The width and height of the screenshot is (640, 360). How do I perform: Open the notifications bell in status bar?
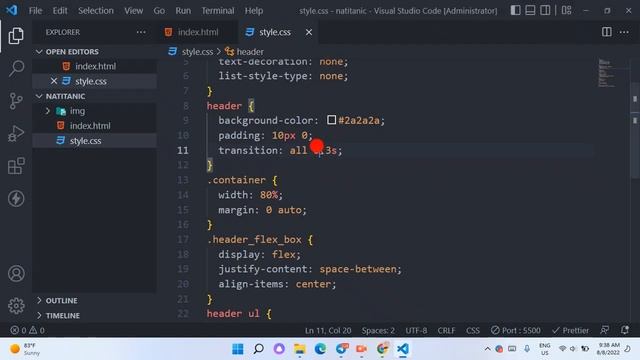[x=624, y=330]
